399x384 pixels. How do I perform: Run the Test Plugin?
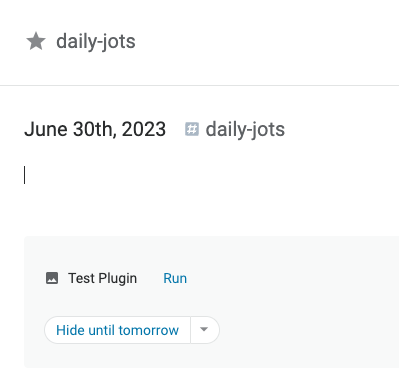pos(175,278)
